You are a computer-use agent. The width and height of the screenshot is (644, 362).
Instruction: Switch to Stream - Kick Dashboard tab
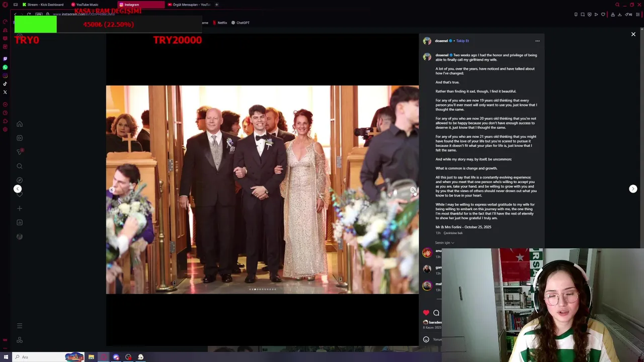[42, 5]
